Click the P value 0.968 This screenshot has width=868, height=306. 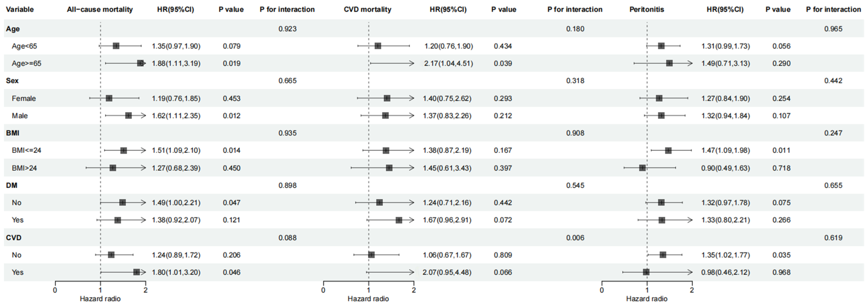pyautogui.click(x=781, y=272)
